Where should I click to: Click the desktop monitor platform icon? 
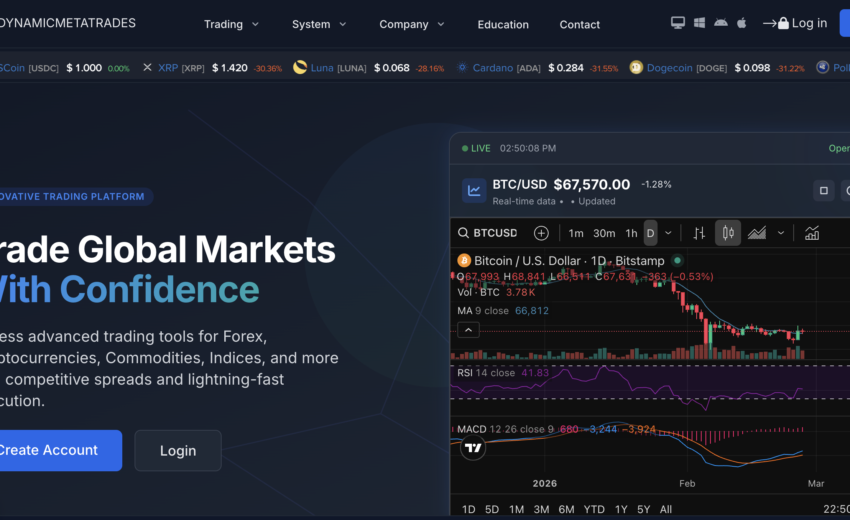[678, 23]
